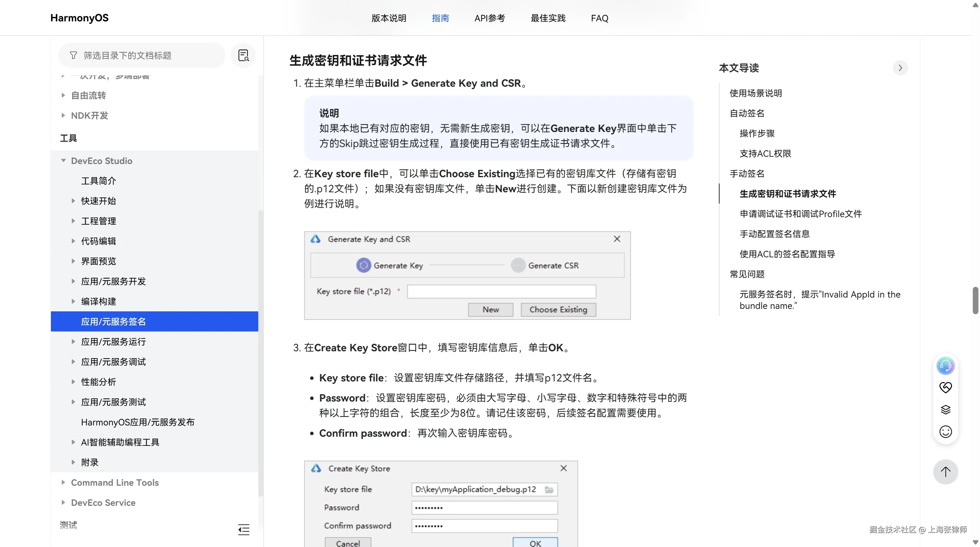Open 工具简介 in the sidebar
This screenshot has height=547, width=980.
pyautogui.click(x=98, y=181)
